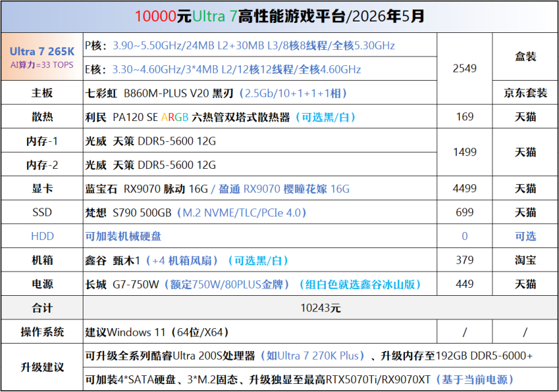Click the 10243元 total price cell
Screen dimensions: 559x392
(320, 307)
